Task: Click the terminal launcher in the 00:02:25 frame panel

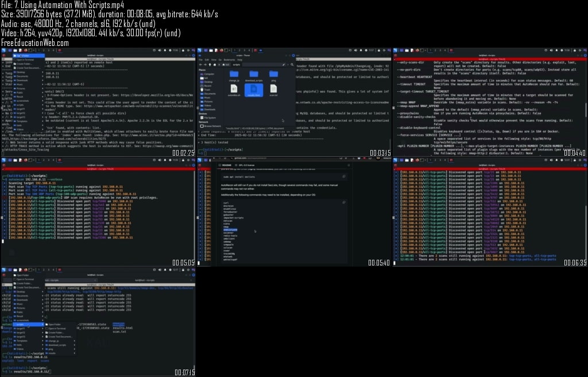Action: [x=30, y=51]
